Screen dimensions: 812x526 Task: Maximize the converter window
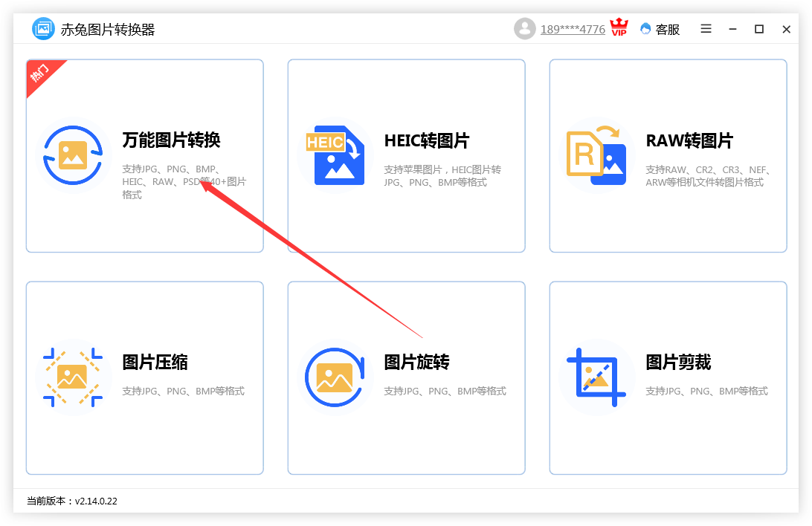tap(759, 29)
